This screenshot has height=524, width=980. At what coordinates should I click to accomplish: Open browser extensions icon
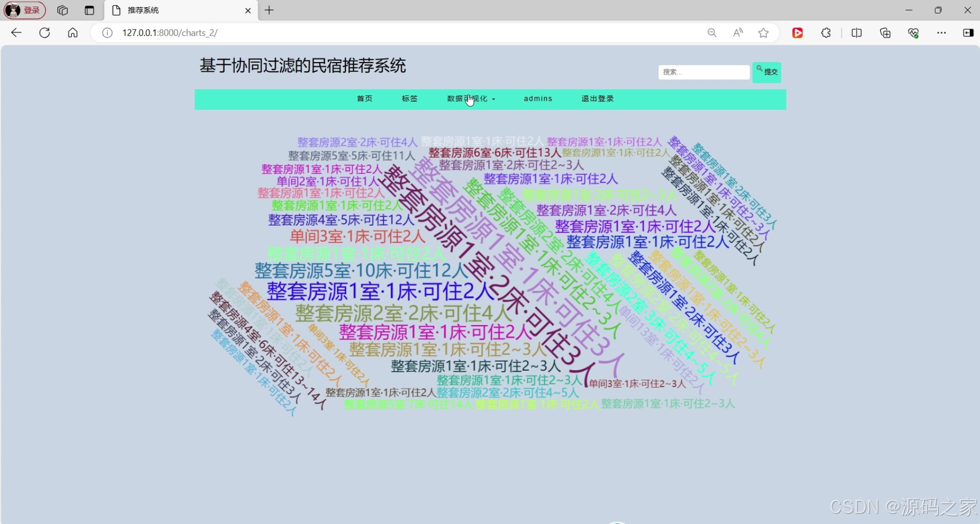[x=826, y=33]
